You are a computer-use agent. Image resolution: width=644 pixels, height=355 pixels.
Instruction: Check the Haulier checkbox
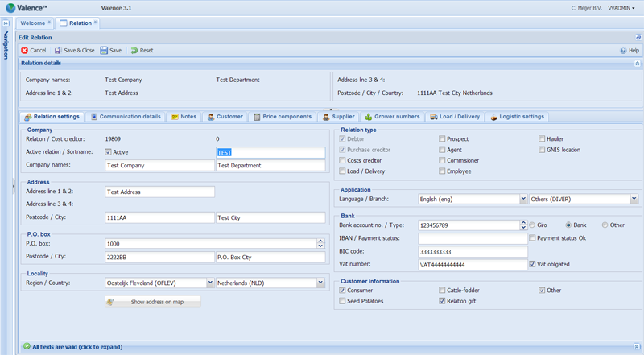click(x=542, y=139)
